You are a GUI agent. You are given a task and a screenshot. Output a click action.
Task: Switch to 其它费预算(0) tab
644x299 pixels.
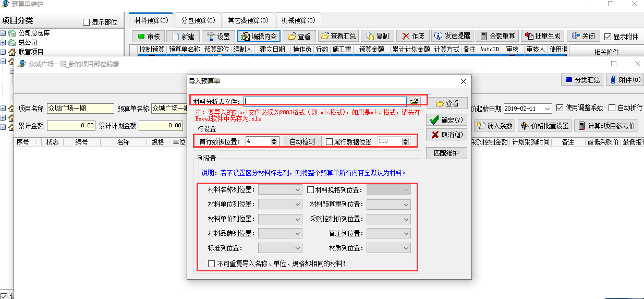248,20
